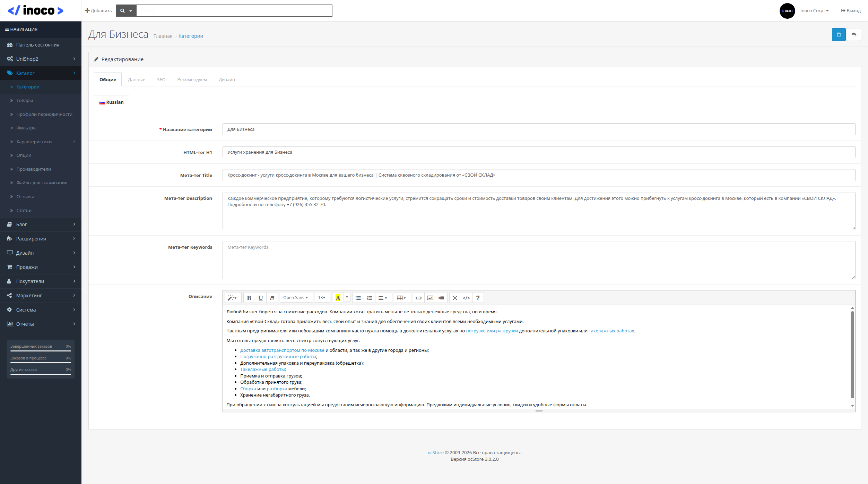868x484 pixels.
Task: Toggle editor fullscreen mode
Action: (x=455, y=298)
